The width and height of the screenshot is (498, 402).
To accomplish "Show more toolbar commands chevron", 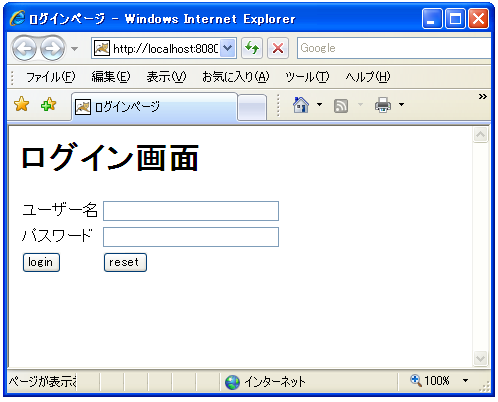I will [482, 97].
